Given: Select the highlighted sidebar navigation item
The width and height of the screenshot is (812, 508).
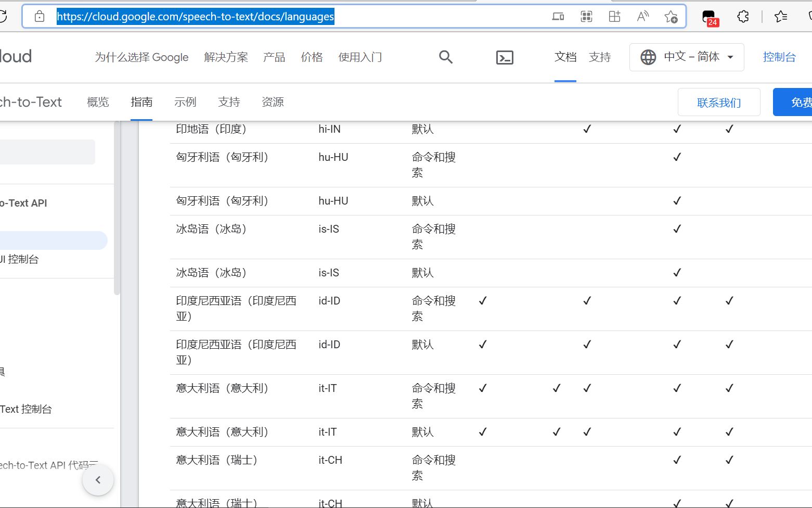Looking at the screenshot, I should click(54, 240).
